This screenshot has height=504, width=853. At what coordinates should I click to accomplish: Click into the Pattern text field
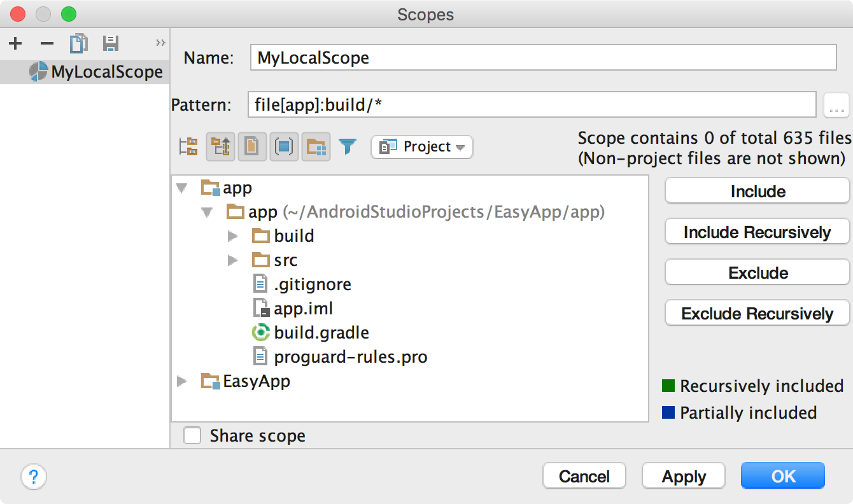532,105
